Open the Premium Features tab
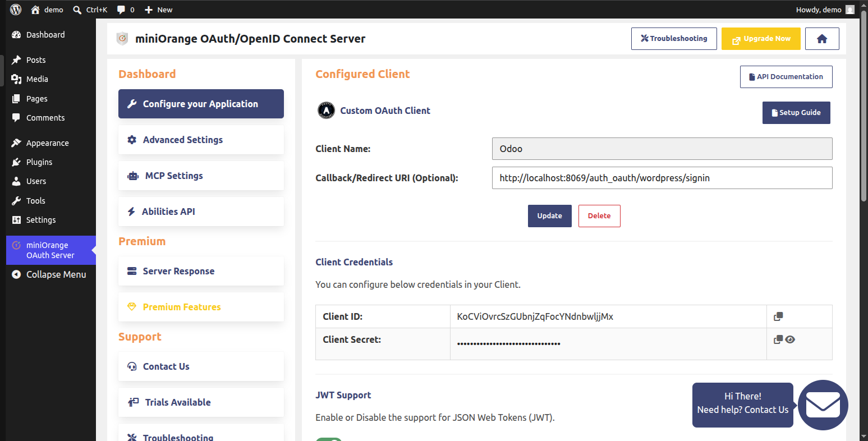Viewport: 868px width, 441px height. [x=201, y=307]
